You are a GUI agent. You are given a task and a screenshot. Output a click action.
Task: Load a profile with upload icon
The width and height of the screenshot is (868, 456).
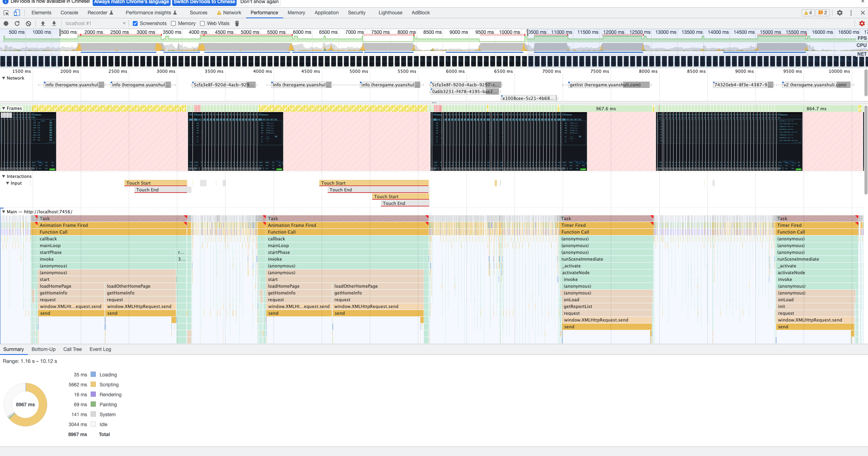(43, 23)
